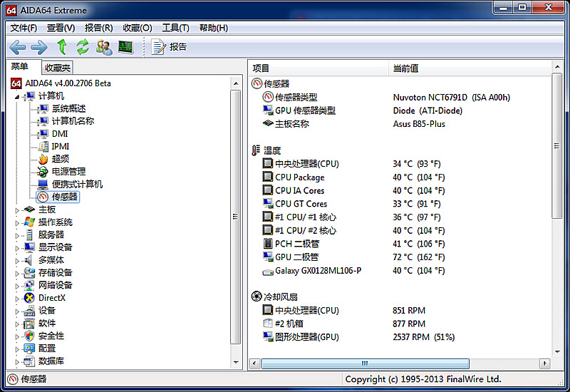570x392 pixels.
Task: Collapse the 计算机 tree node
Action: click(x=16, y=97)
